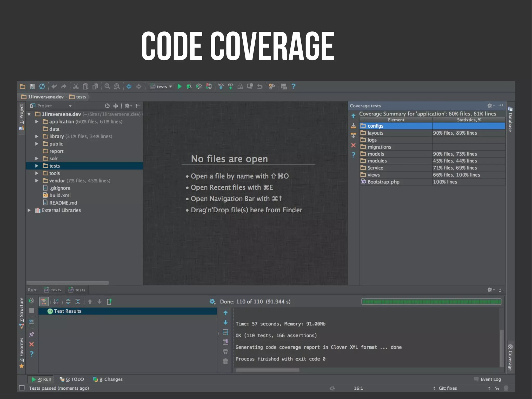Open Event Log button
Image resolution: width=532 pixels, height=399 pixels.
coord(487,379)
